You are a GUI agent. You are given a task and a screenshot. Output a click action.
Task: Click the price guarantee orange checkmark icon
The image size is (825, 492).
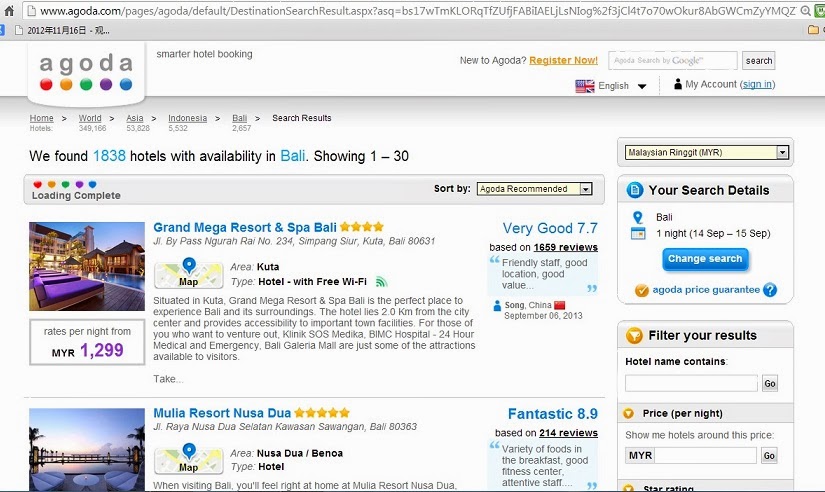click(x=641, y=290)
